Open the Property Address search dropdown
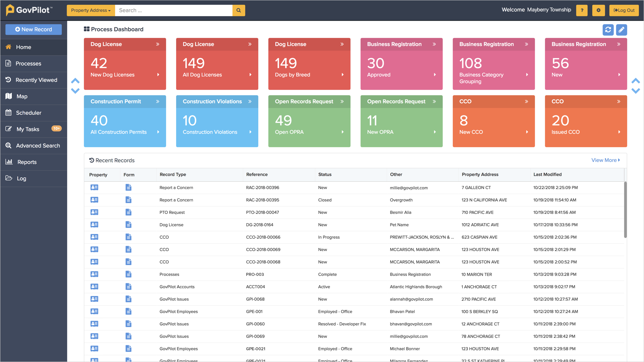The image size is (644, 362). pos(91,10)
